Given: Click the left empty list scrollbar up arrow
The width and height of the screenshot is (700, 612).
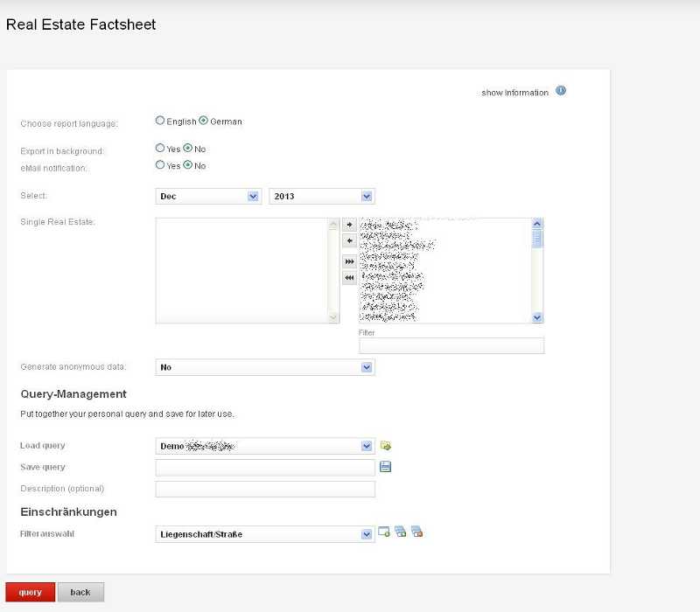Looking at the screenshot, I should [333, 225].
